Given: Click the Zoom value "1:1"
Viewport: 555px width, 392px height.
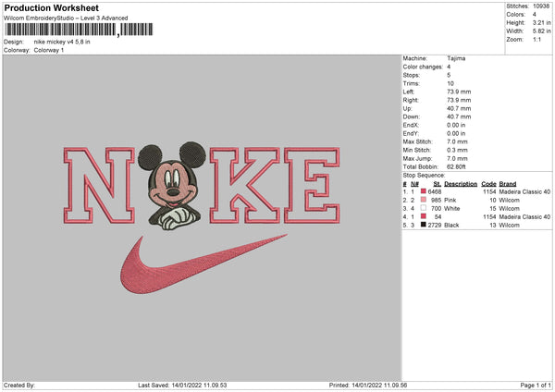Looking at the screenshot, I should pos(536,40).
